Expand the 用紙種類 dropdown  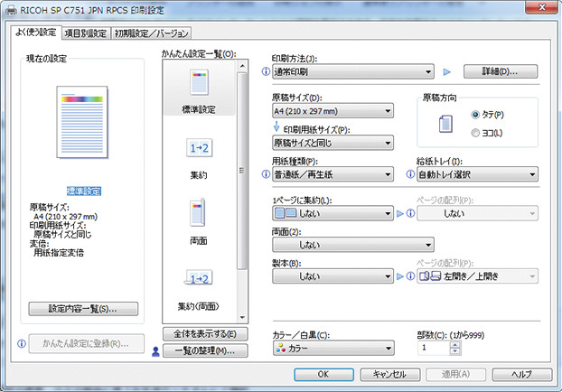coord(333,173)
